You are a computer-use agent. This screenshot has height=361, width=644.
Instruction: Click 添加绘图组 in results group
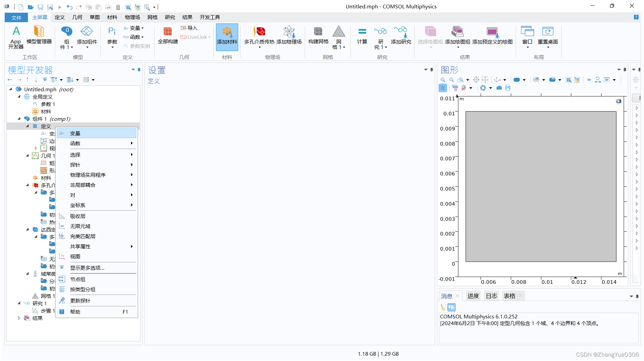(x=458, y=36)
